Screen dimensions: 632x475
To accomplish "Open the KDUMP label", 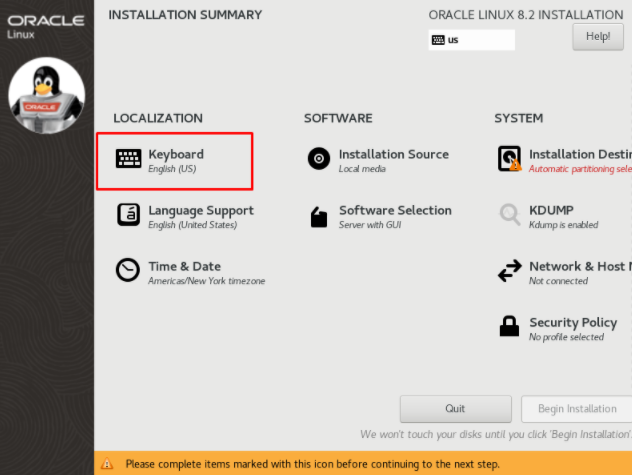I will 551,210.
